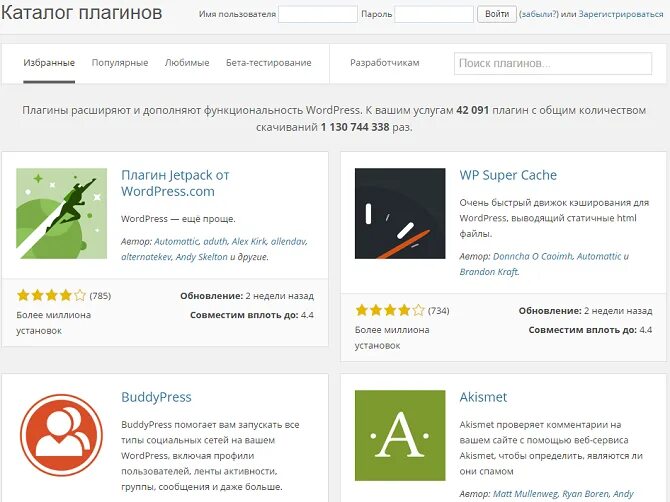This screenshot has width=670, height=502.
Task: Open author link Alex Kirk
Action: coord(249,241)
